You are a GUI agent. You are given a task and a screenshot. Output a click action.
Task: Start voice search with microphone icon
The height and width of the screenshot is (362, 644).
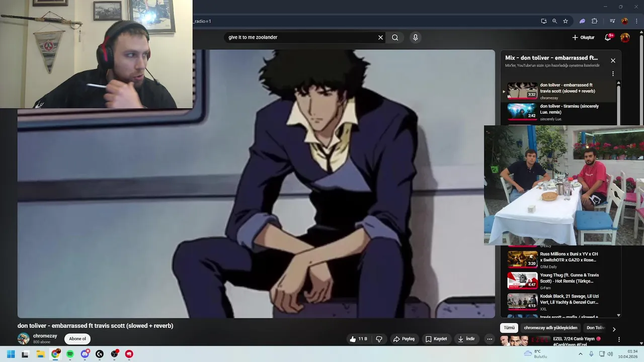pyautogui.click(x=415, y=37)
